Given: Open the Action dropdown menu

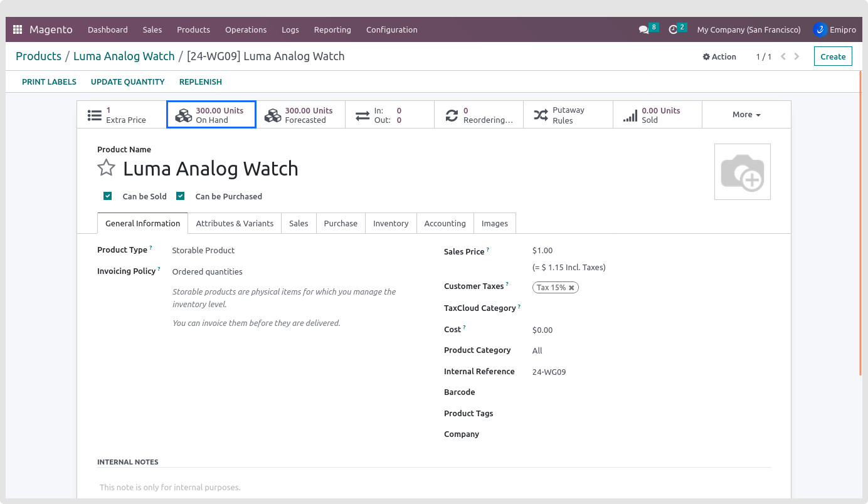Looking at the screenshot, I should coord(719,56).
